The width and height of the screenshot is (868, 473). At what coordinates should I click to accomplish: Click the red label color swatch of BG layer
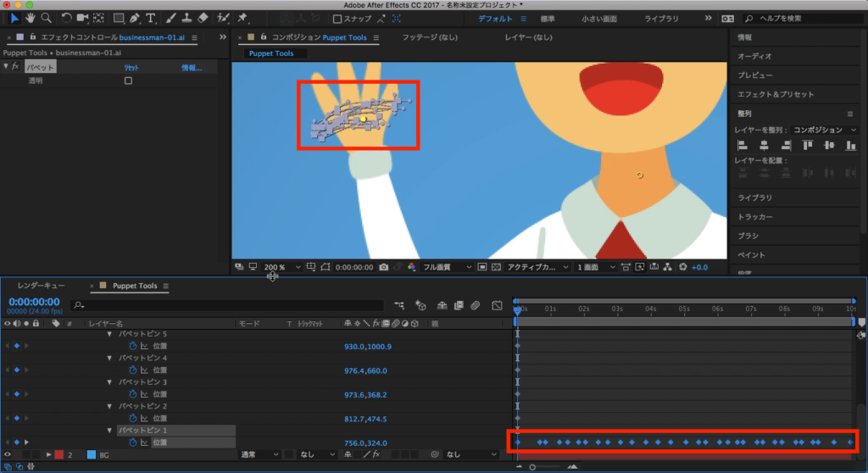[x=59, y=455]
